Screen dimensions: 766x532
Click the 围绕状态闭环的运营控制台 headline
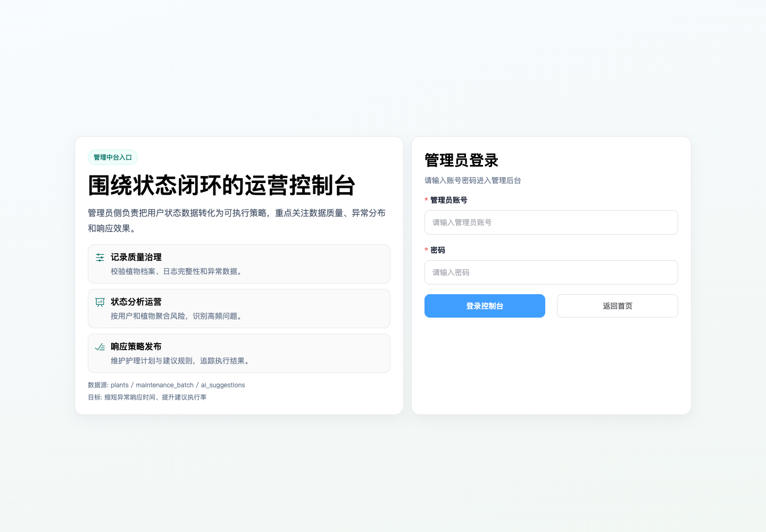[222, 186]
